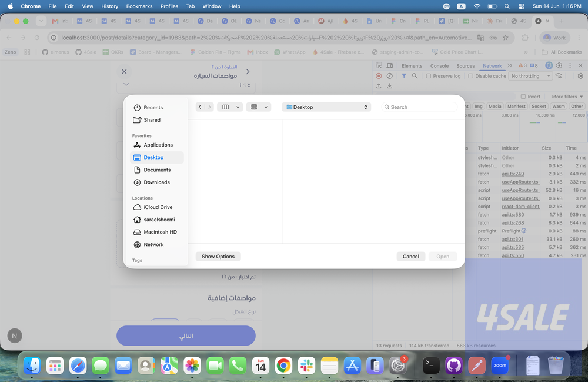The width and height of the screenshot is (588, 382).
Task: Click the file dialog Search field
Action: tap(419, 107)
